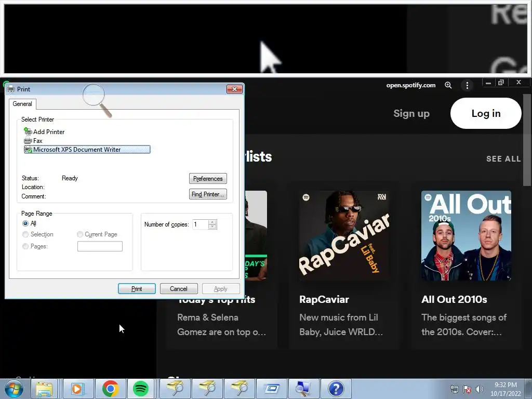Open the All Out 2010s playlist cover

pyautogui.click(x=466, y=235)
